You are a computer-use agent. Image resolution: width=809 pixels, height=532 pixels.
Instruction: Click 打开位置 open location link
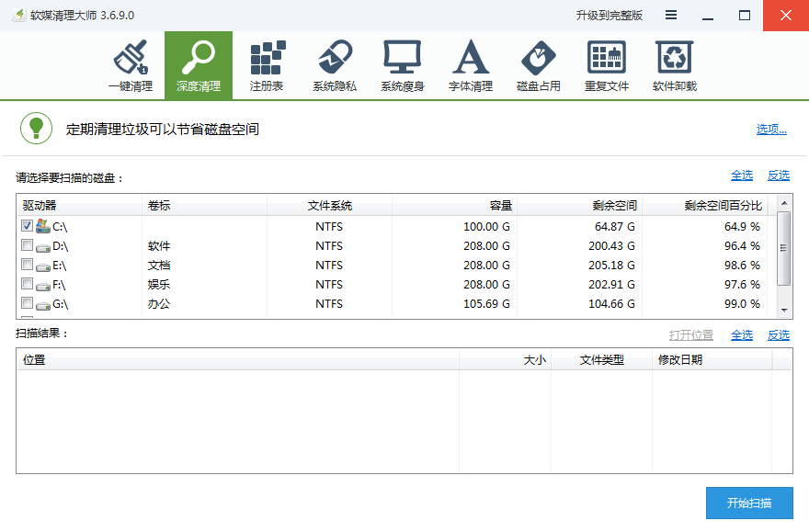[691, 335]
